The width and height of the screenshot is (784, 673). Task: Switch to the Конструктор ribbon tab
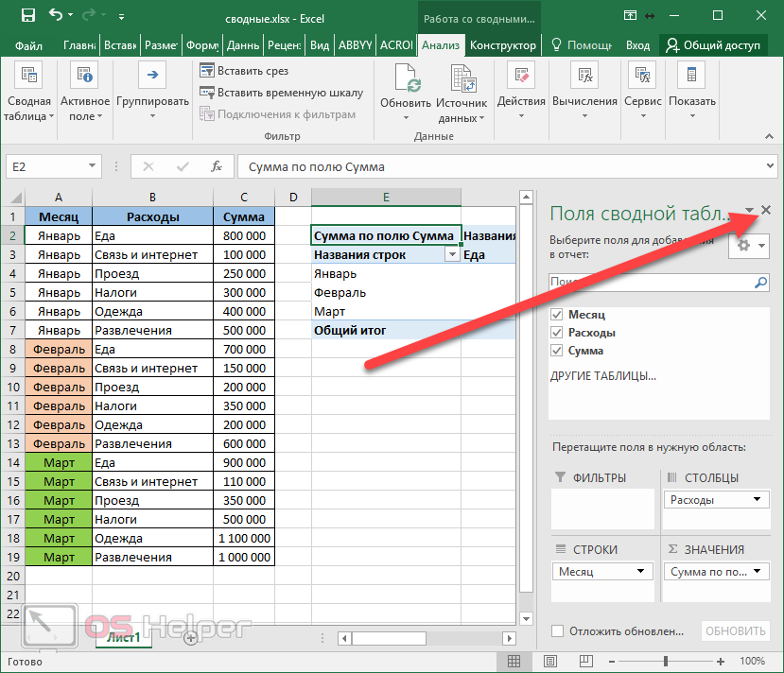click(503, 45)
